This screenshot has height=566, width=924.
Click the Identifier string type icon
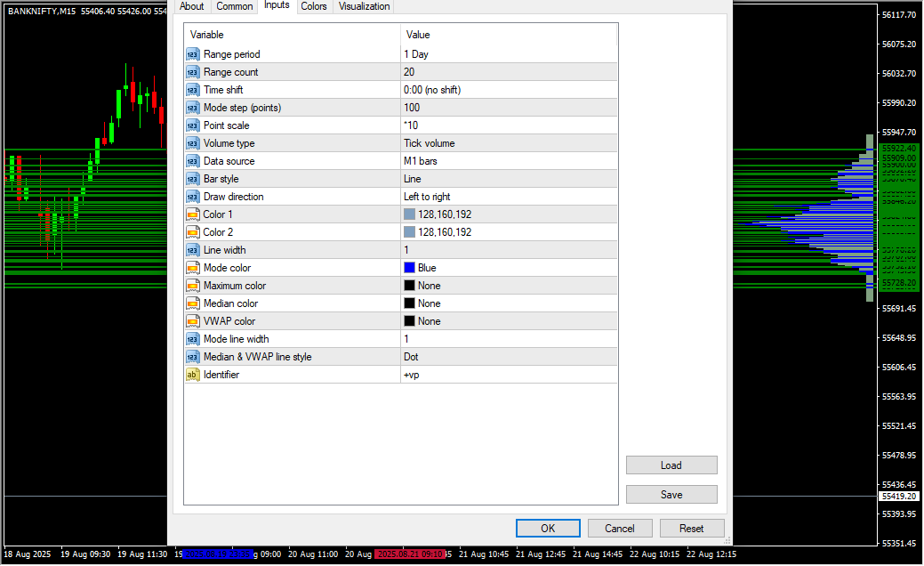[193, 375]
